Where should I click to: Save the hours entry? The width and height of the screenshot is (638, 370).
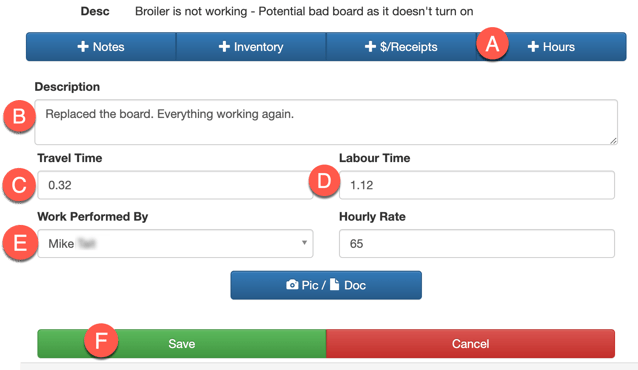pyautogui.click(x=182, y=344)
